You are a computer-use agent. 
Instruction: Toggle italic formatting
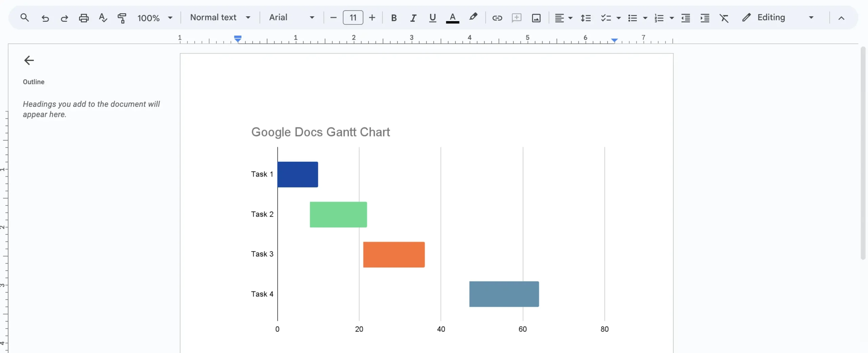pyautogui.click(x=413, y=18)
